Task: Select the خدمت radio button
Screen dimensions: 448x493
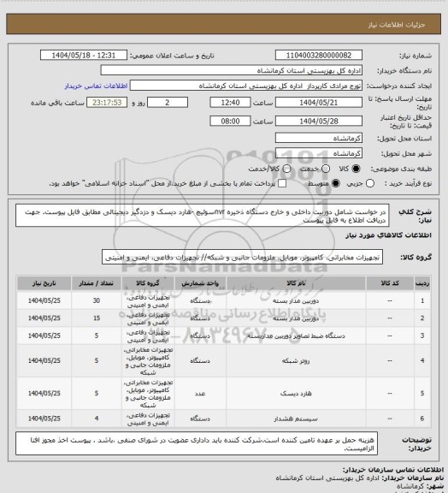Action: [x=326, y=169]
